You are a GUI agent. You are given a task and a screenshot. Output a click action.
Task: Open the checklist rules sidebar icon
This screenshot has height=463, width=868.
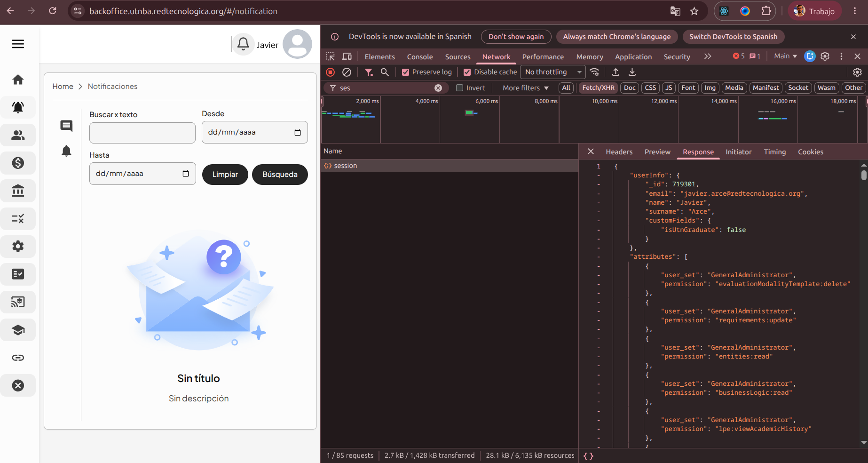18,218
